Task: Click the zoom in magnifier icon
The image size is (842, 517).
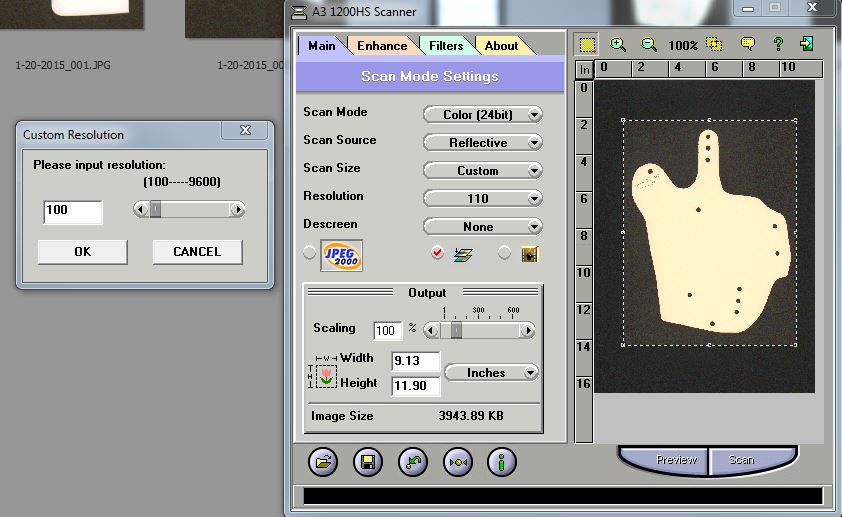Action: pyautogui.click(x=618, y=45)
